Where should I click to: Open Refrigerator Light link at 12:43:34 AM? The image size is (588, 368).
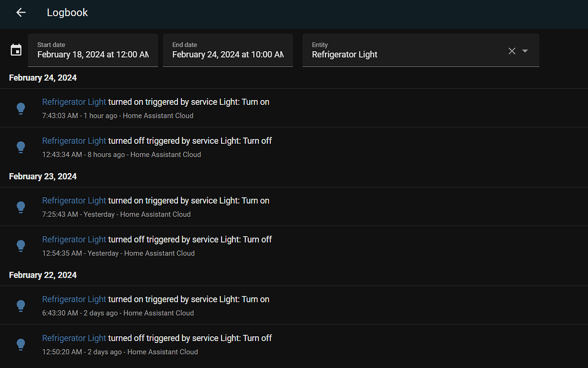[74, 141]
